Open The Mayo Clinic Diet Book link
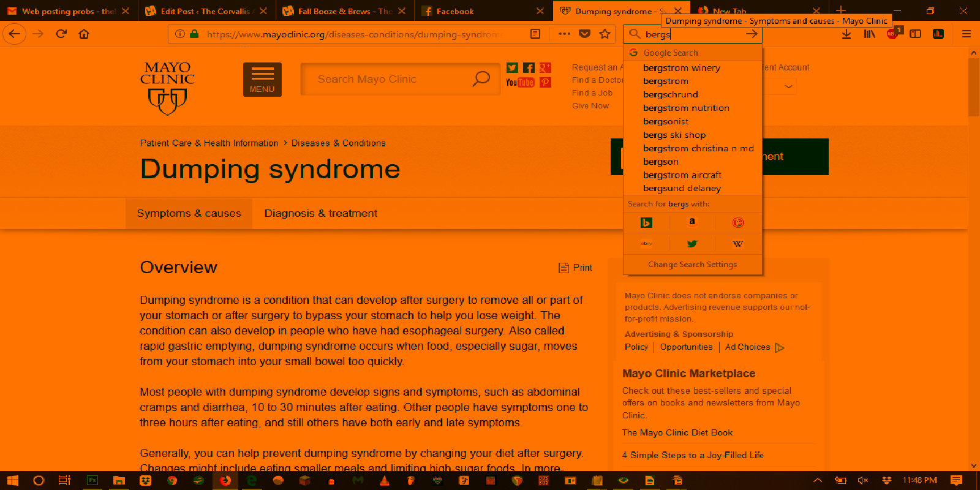Viewport: 980px width, 490px height. (677, 432)
